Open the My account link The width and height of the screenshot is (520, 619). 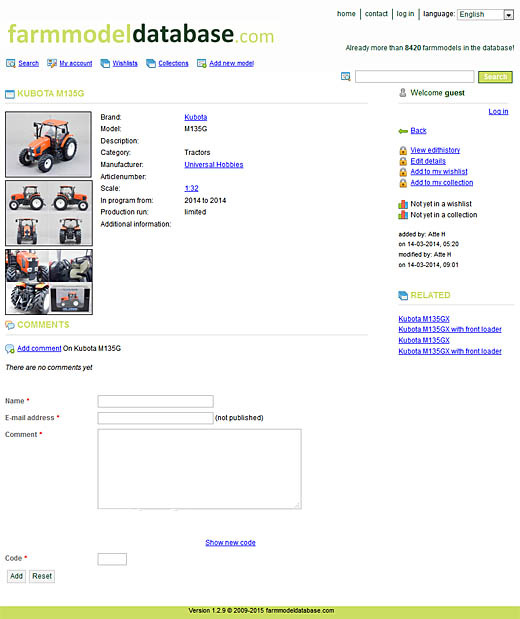pyautogui.click(x=76, y=63)
